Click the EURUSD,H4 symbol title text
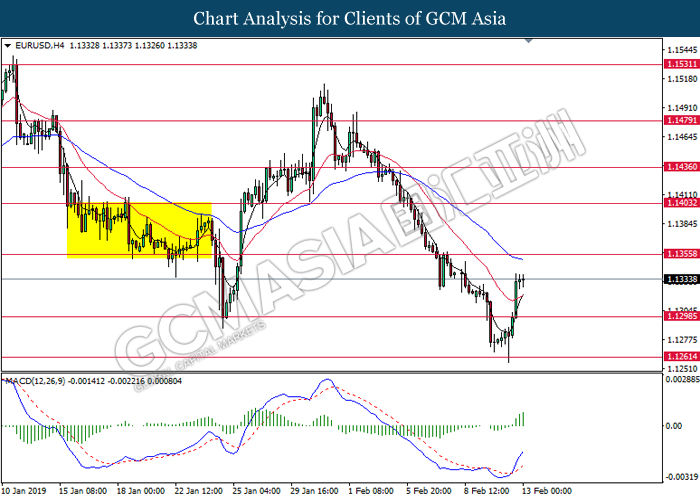Image resolution: width=700 pixels, height=500 pixels. click(x=40, y=46)
